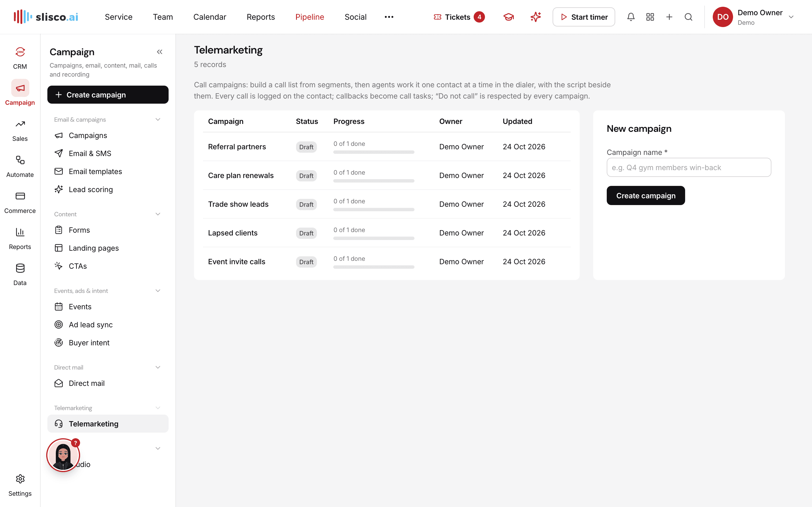Open the Automate module in the sidebar

click(x=20, y=166)
